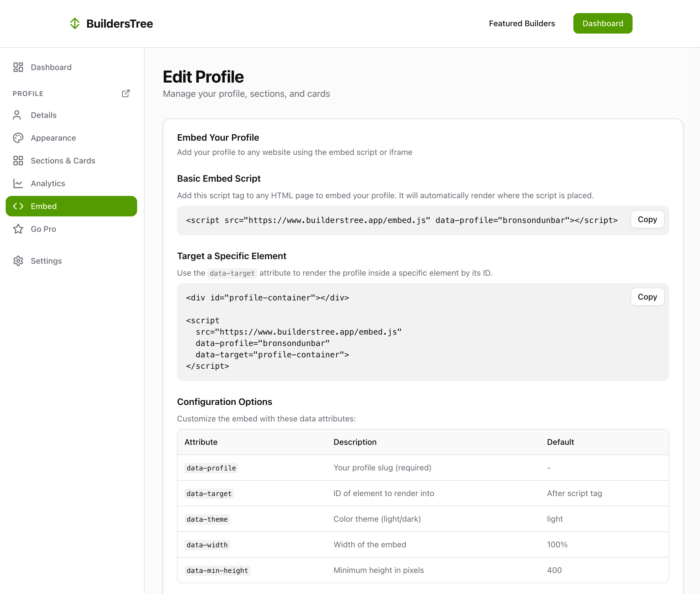Open the Featured Builders link
This screenshot has width=700, height=594.
pyautogui.click(x=522, y=23)
